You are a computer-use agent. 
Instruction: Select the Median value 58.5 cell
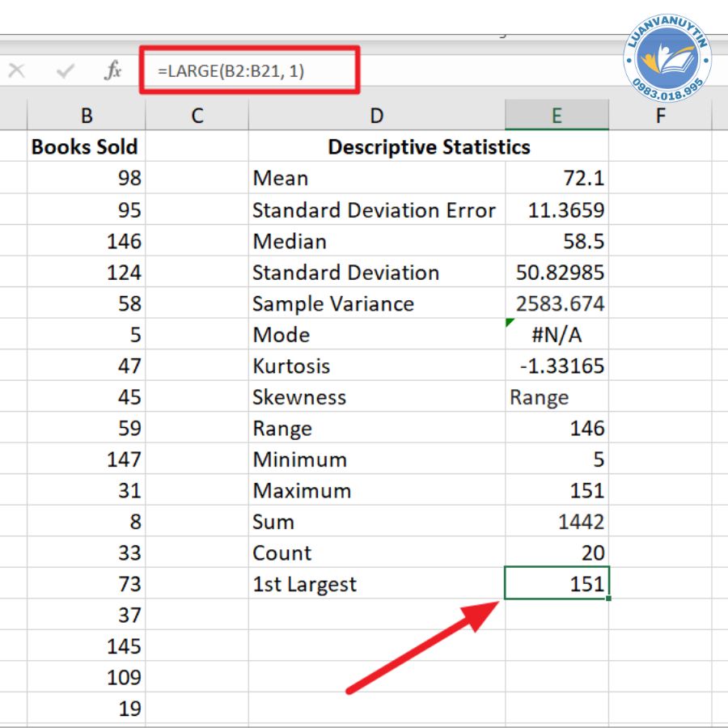coord(557,241)
